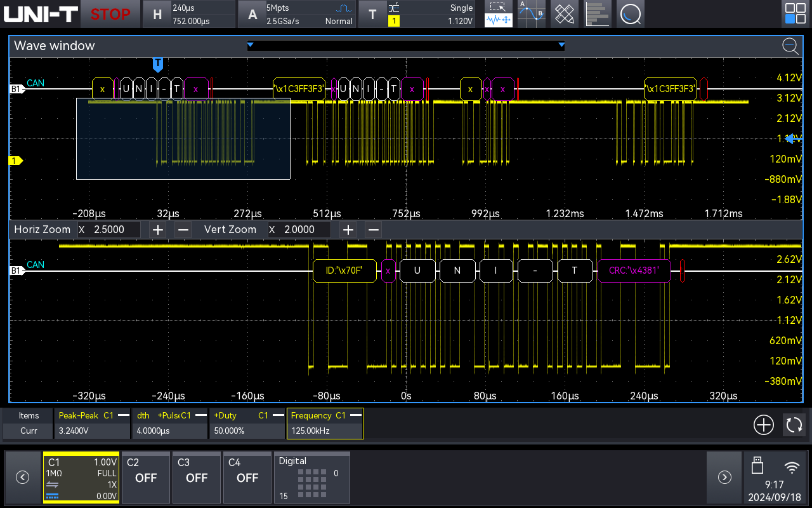Turn on channel C2
The width and height of the screenshot is (812, 508).
coord(145,477)
